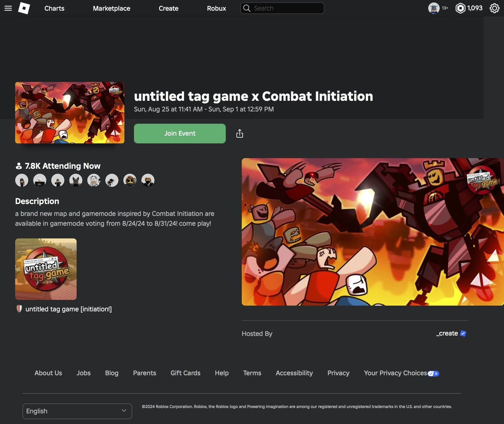Image resolution: width=504 pixels, height=424 pixels.
Task: Click the magnifier icon in the search bar
Action: click(247, 8)
